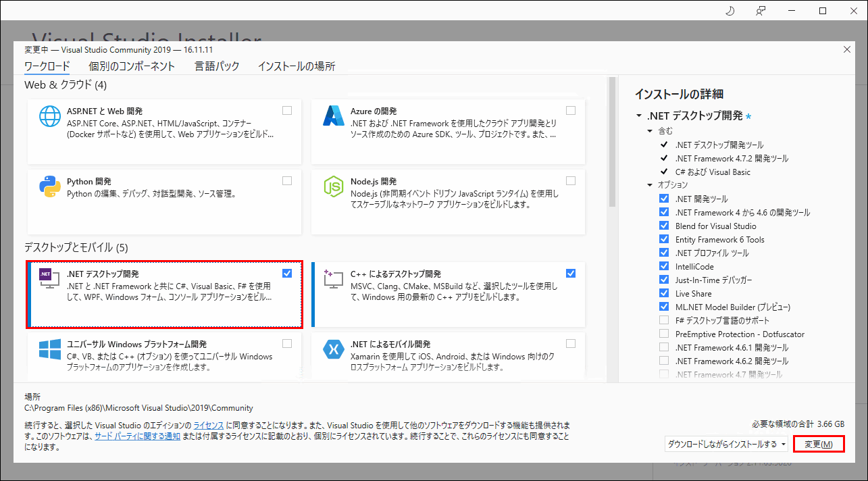Uncheck the .NET デスクトップ開発 workload checkbox

click(x=287, y=273)
